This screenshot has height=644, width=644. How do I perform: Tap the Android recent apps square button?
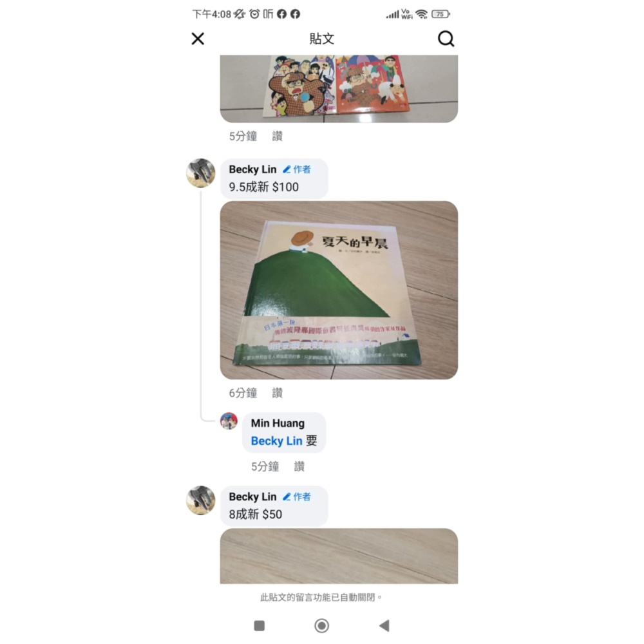[259, 625]
